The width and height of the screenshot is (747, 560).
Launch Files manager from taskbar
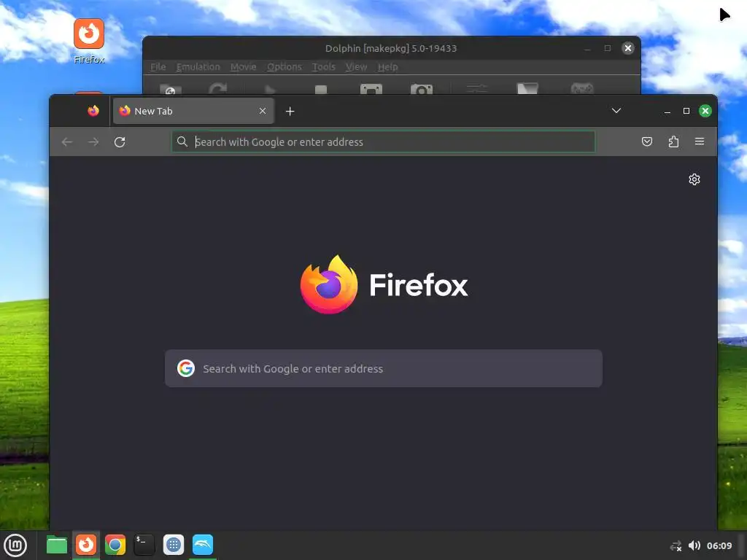point(57,545)
